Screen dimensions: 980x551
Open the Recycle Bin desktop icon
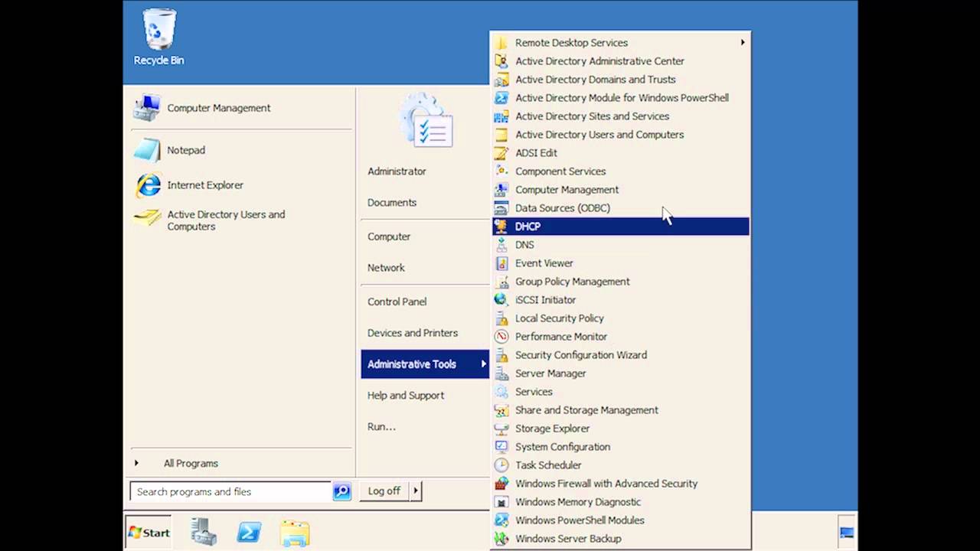(x=158, y=37)
